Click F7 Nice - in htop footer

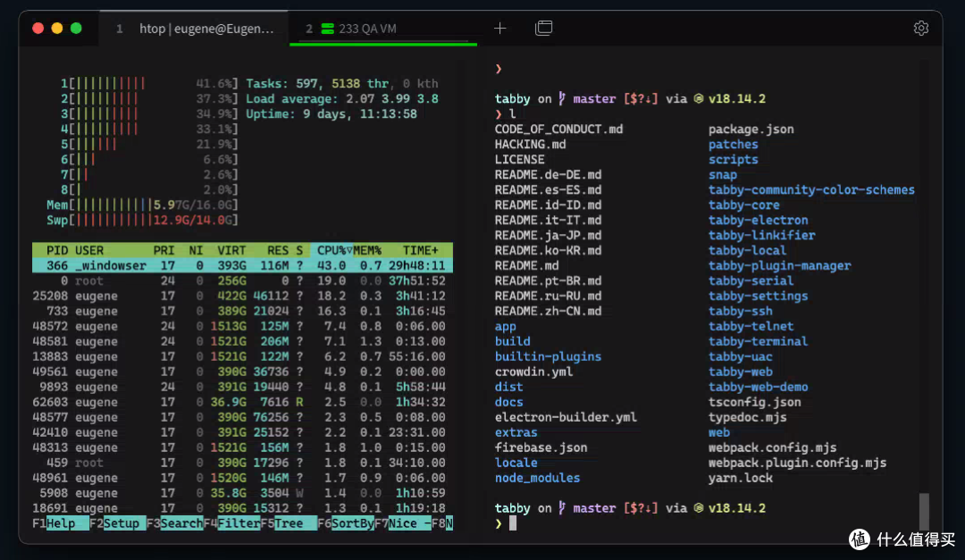(402, 523)
